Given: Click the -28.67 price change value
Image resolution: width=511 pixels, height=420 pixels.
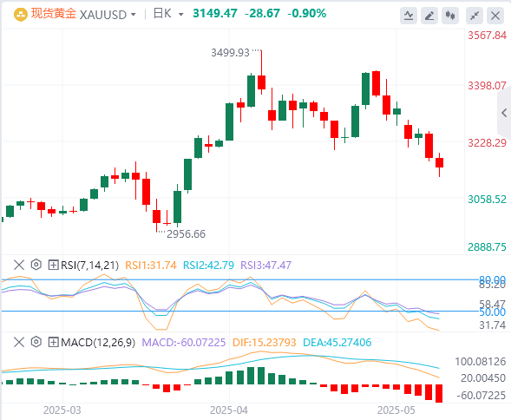Looking at the screenshot, I should pos(262,13).
